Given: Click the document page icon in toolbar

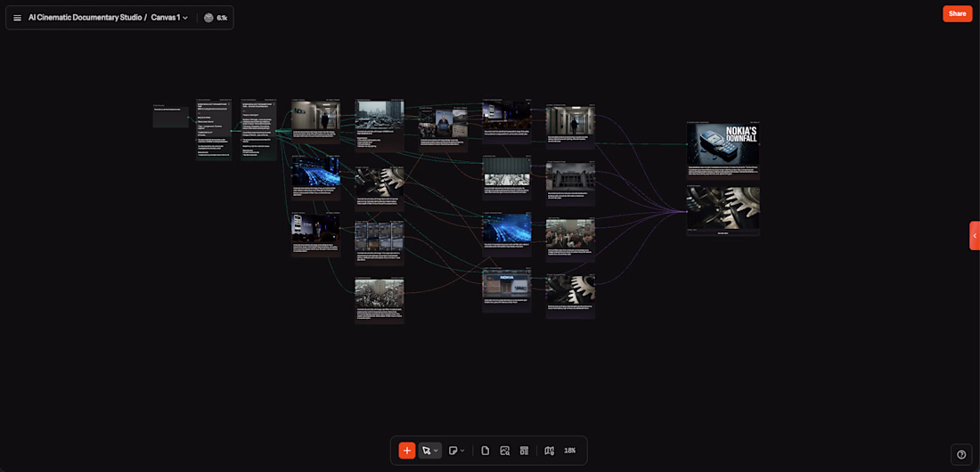Looking at the screenshot, I should coord(485,450).
